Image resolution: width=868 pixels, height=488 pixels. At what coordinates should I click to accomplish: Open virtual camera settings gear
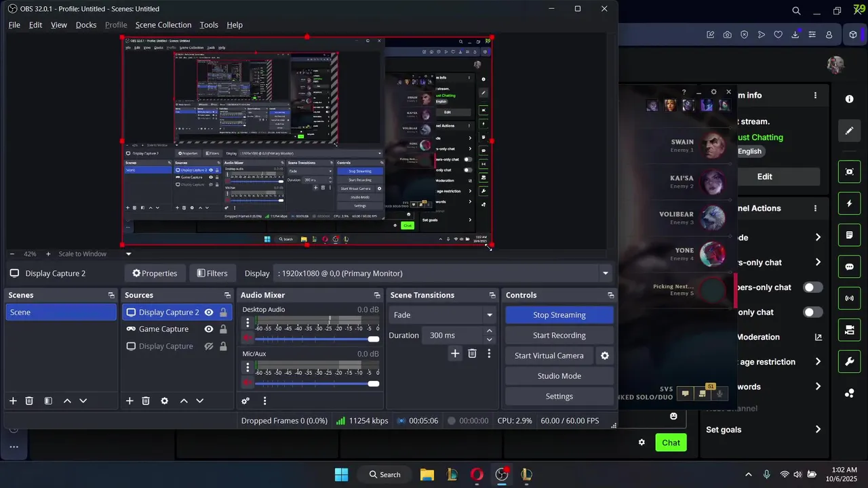coord(605,355)
